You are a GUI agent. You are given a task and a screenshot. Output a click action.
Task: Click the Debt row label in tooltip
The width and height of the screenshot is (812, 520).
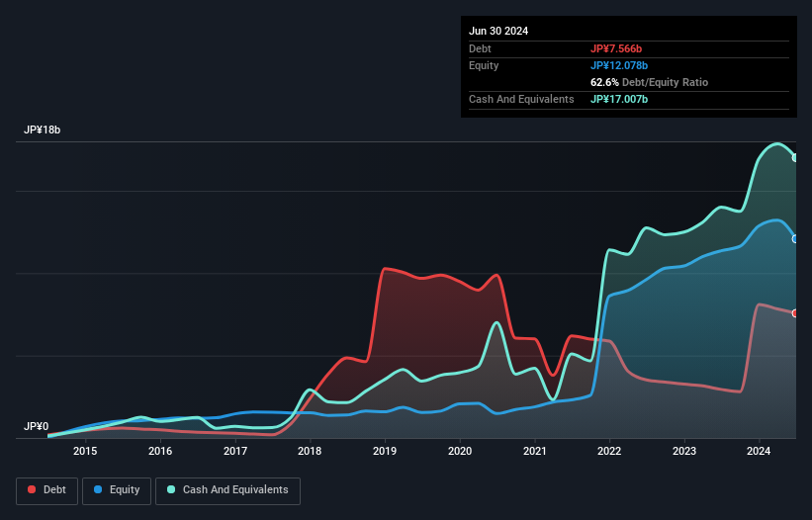480,48
